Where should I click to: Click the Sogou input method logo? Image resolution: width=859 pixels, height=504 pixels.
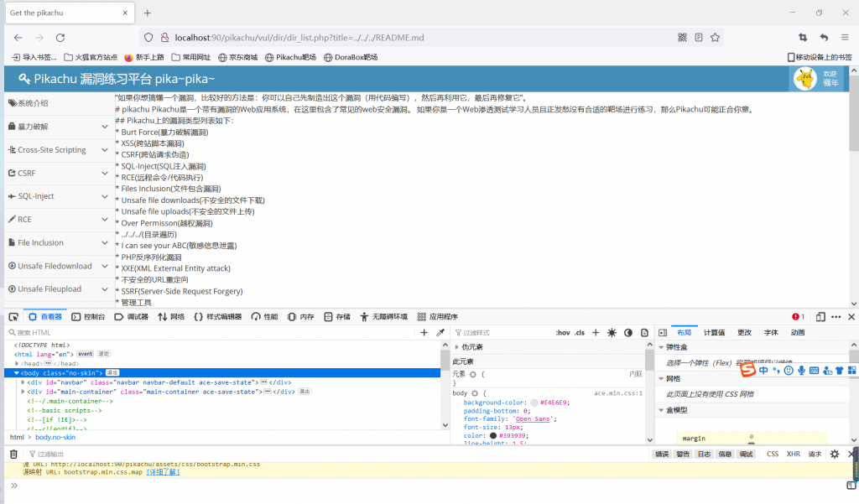(x=747, y=370)
